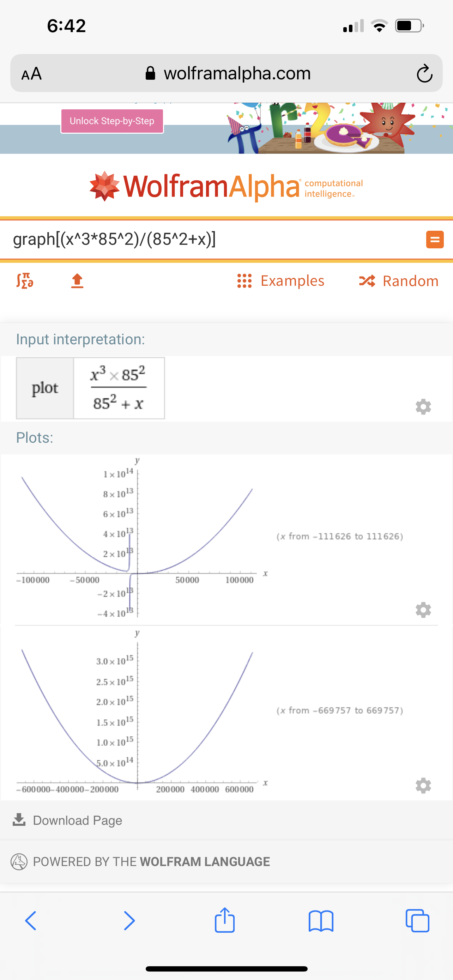Open settings gear for second plot
This screenshot has width=453, height=980.
tap(423, 785)
